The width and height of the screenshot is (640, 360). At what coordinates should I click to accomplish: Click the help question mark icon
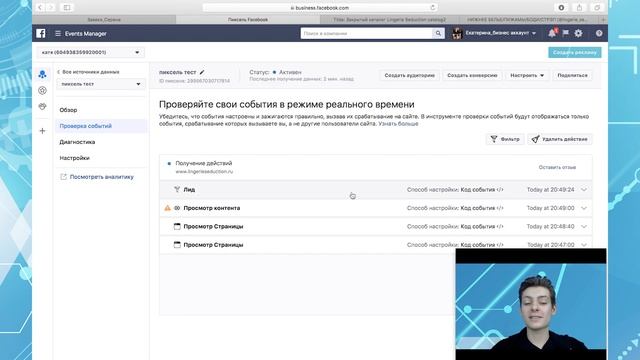(599, 33)
